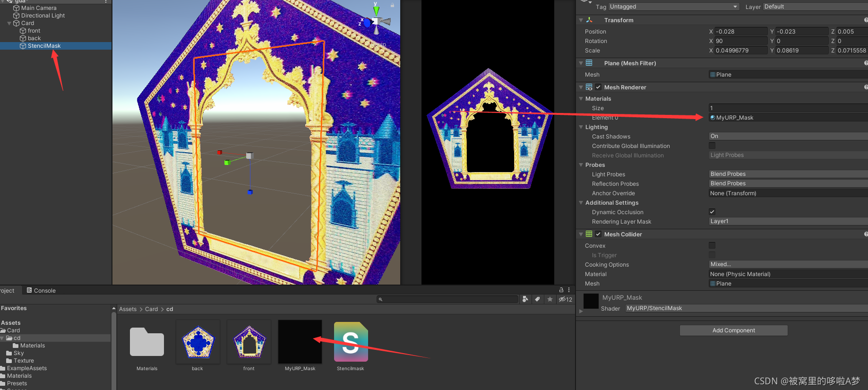This screenshot has width=868, height=390.
Task: Select the front texture asset thumbnail
Action: 249,342
